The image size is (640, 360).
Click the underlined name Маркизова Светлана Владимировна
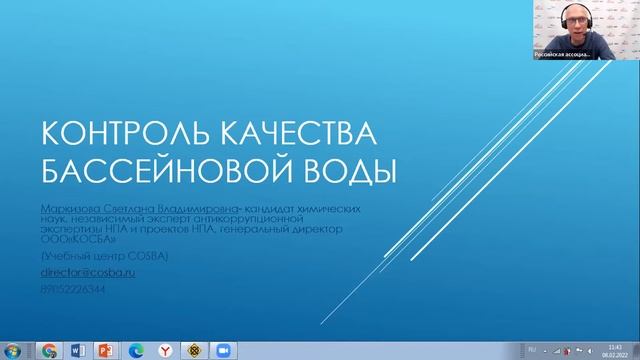(x=139, y=209)
